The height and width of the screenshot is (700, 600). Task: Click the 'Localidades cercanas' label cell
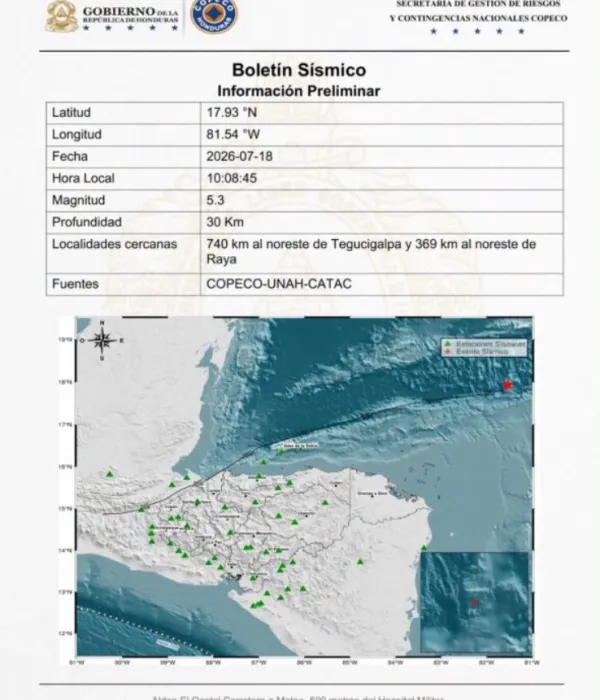point(123,253)
